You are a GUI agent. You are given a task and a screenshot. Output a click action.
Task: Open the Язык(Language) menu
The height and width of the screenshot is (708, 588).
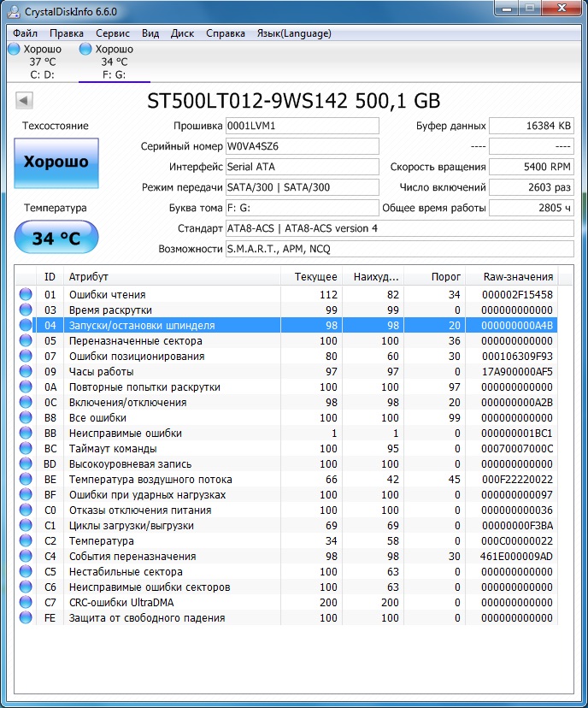[x=293, y=33]
